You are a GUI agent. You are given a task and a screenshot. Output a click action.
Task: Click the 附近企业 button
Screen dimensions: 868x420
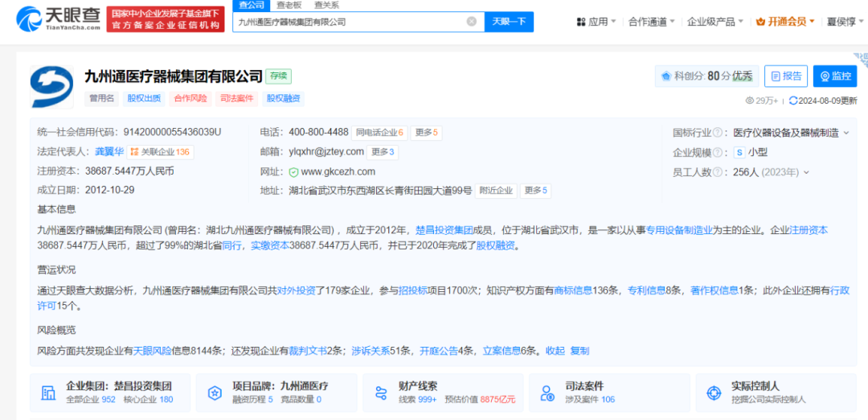tap(496, 191)
